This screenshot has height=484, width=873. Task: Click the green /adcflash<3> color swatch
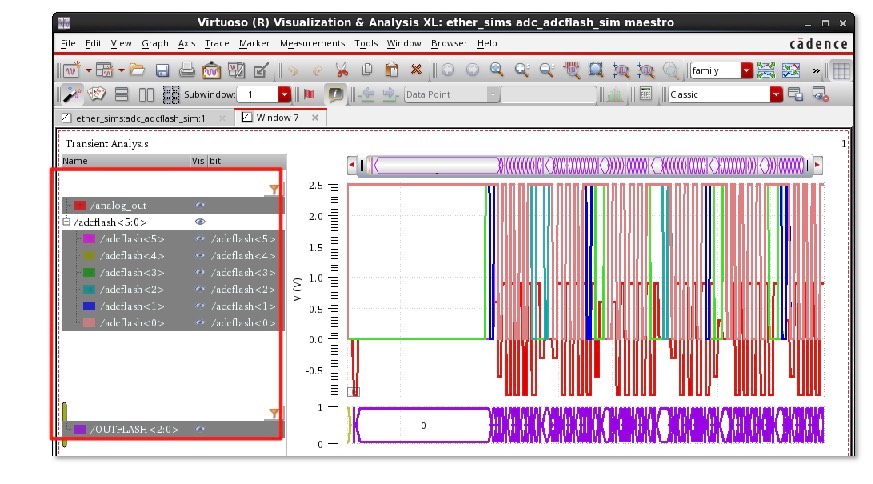click(x=89, y=272)
